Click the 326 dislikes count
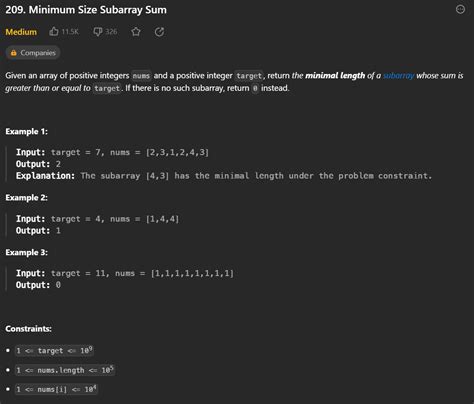 tap(111, 32)
